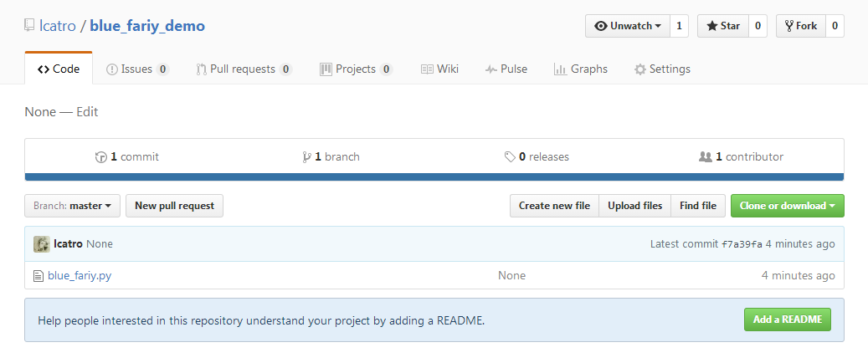View the 1 branch list

(331, 157)
